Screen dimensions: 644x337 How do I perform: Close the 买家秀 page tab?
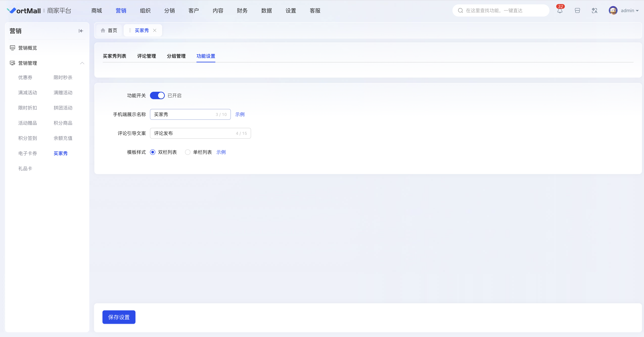[x=155, y=30]
